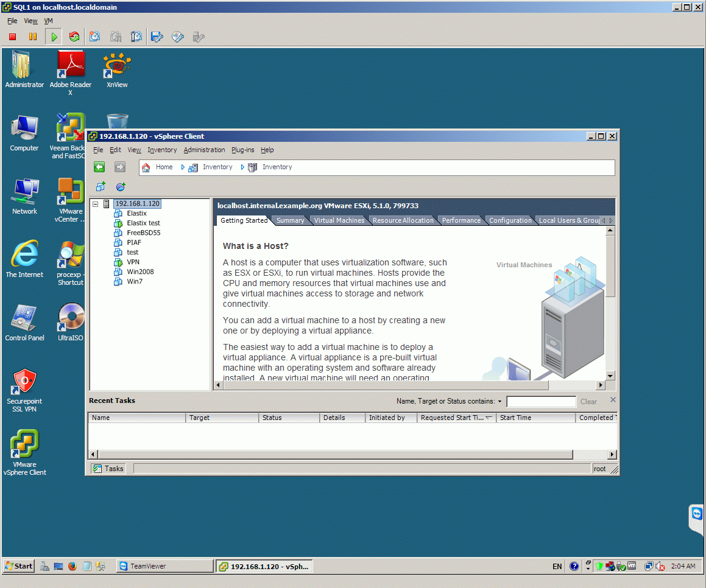
Task: Click the help question mark tray icon
Action: pyautogui.click(x=574, y=566)
